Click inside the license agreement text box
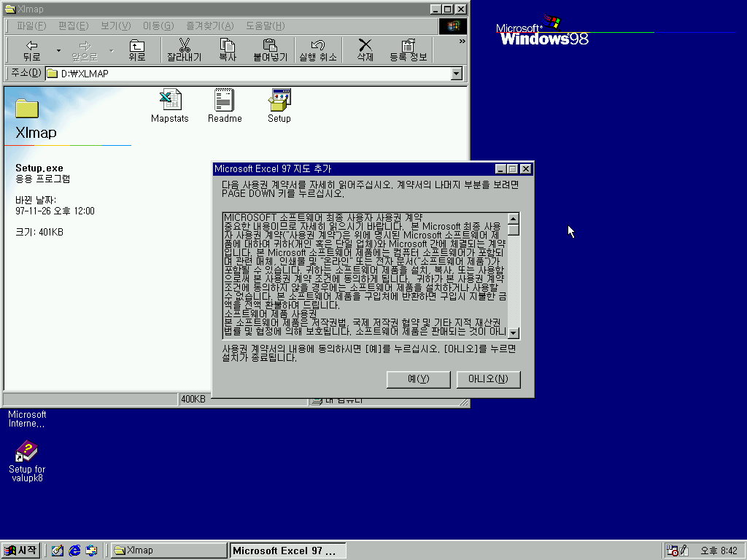 click(x=365, y=276)
